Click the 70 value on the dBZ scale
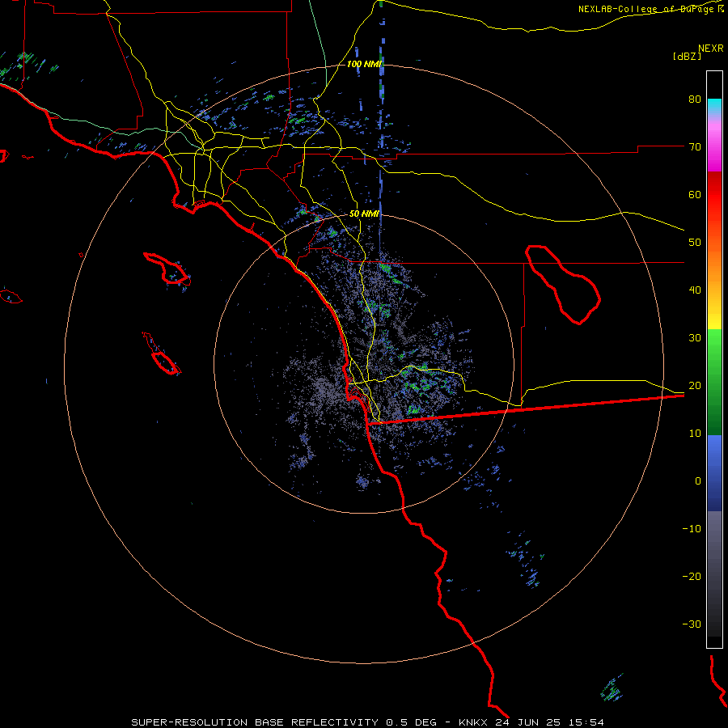The height and width of the screenshot is (728, 728). coord(695,147)
